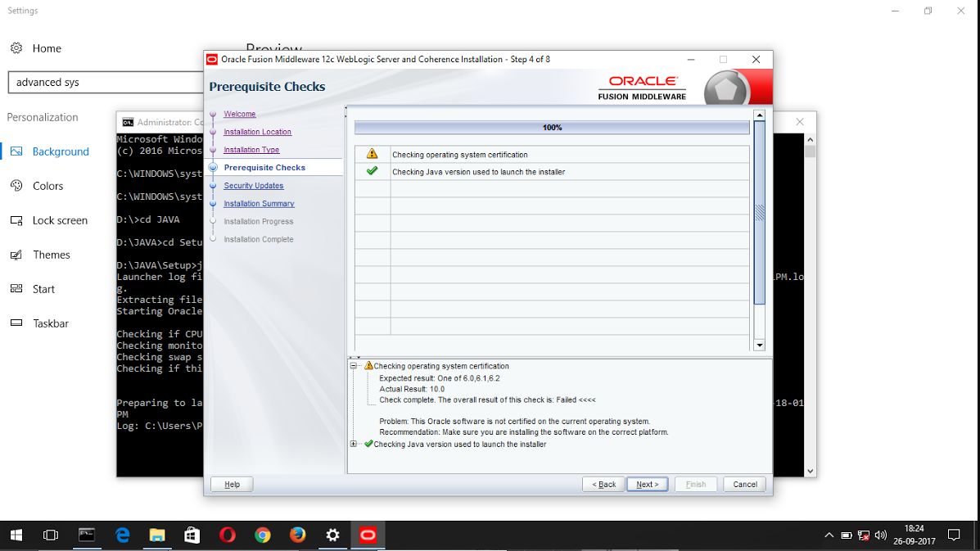Open Microsoft Store from the taskbar
Image resolution: width=980 pixels, height=551 pixels.
pyautogui.click(x=192, y=535)
